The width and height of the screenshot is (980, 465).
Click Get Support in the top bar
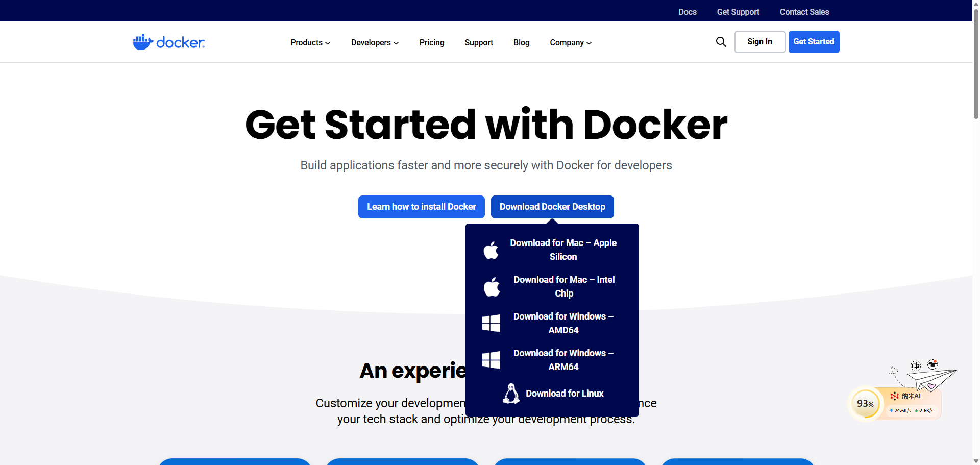point(738,12)
